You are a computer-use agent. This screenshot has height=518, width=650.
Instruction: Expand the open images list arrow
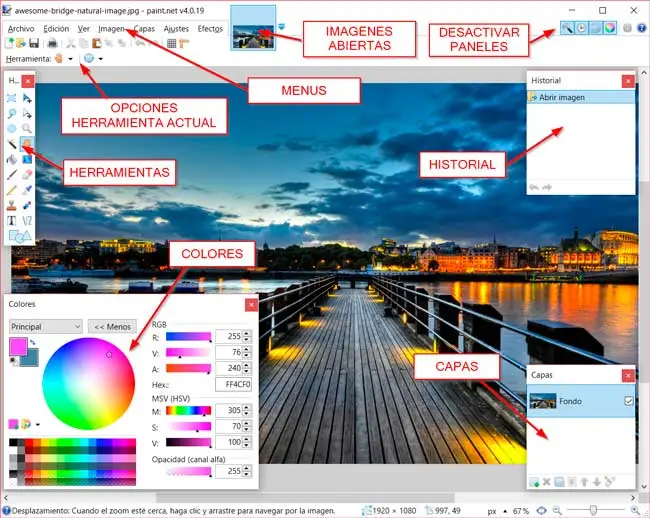coord(282,27)
